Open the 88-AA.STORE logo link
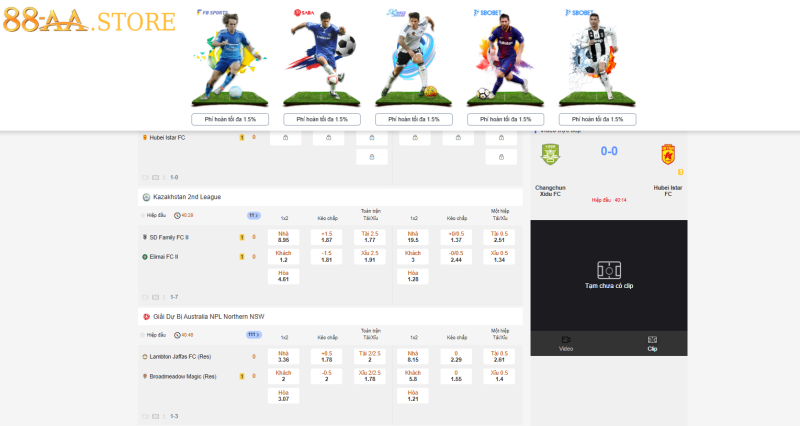Screen dimensions: 800x426 (x=89, y=20)
